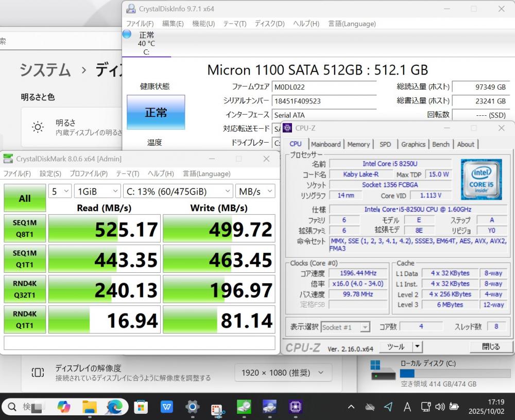Click the Settings gear taskbar icon

click(192, 407)
